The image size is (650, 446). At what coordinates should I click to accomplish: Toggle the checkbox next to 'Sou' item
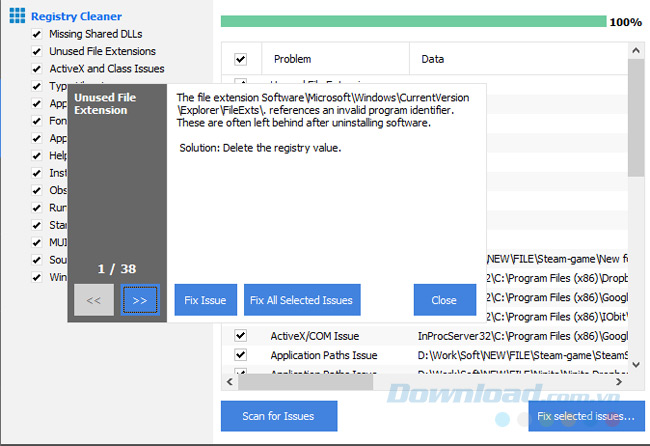37,259
